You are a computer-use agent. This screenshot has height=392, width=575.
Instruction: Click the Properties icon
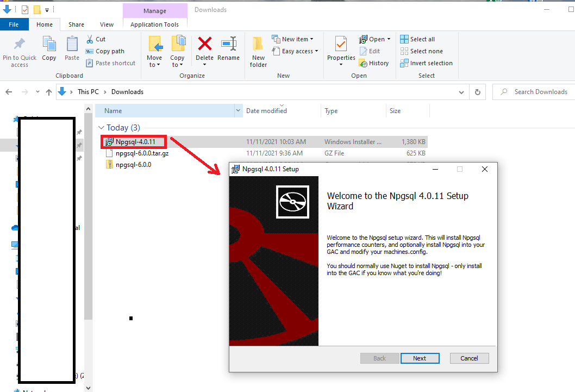[341, 44]
